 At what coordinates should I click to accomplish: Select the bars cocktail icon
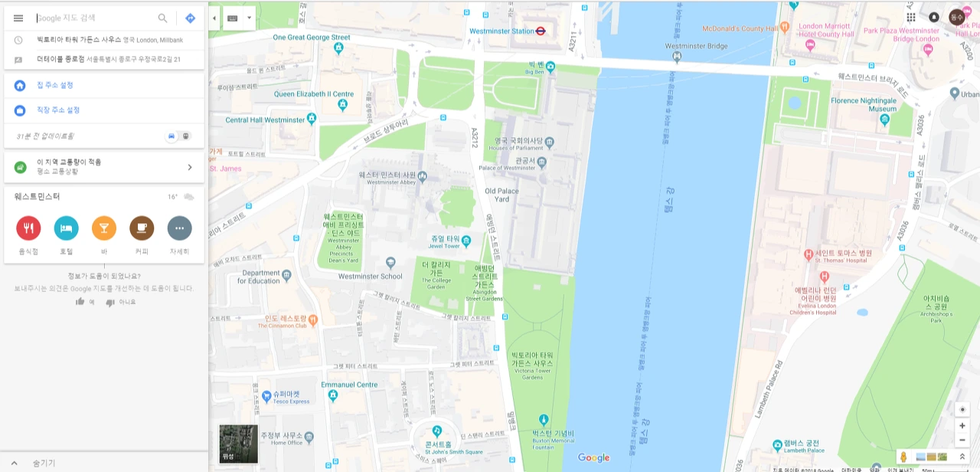[x=104, y=228]
